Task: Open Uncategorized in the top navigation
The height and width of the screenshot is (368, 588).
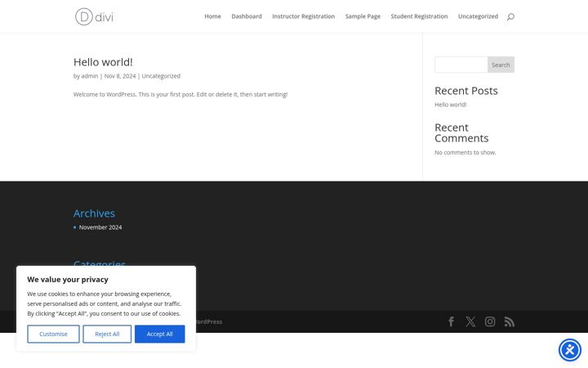Action: [478, 16]
